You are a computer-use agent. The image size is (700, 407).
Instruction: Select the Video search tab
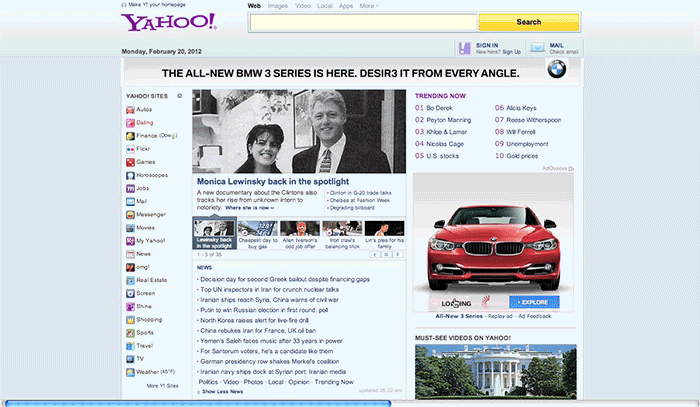303,6
